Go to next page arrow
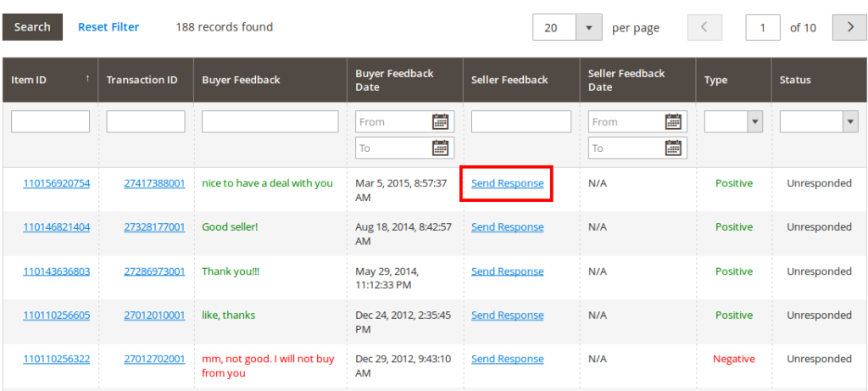868x391 pixels. tap(849, 27)
